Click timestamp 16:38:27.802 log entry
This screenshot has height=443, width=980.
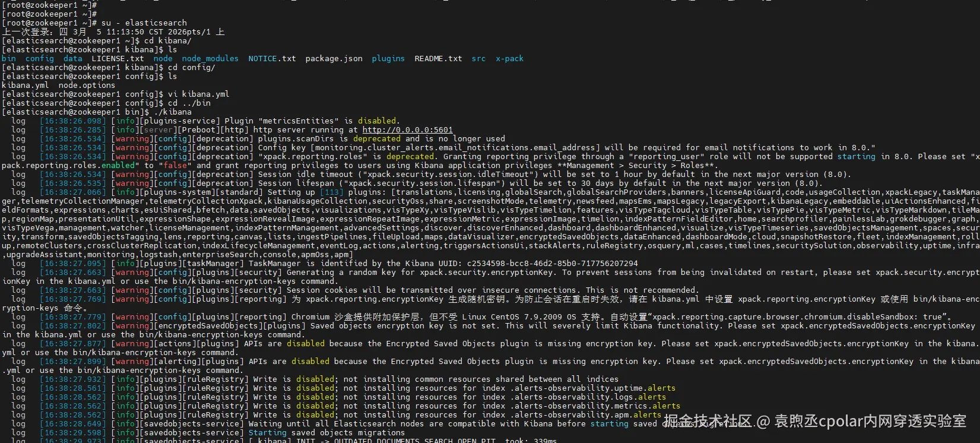coord(72,325)
